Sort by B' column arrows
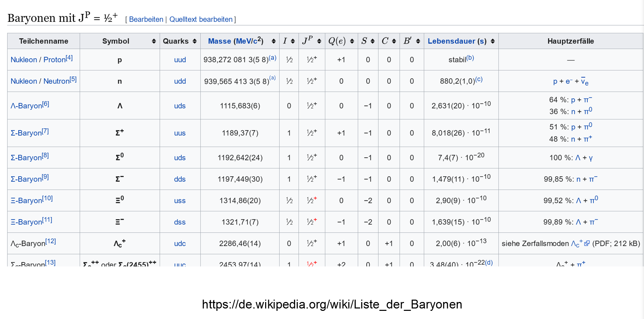The width and height of the screenshot is (644, 319). point(418,41)
